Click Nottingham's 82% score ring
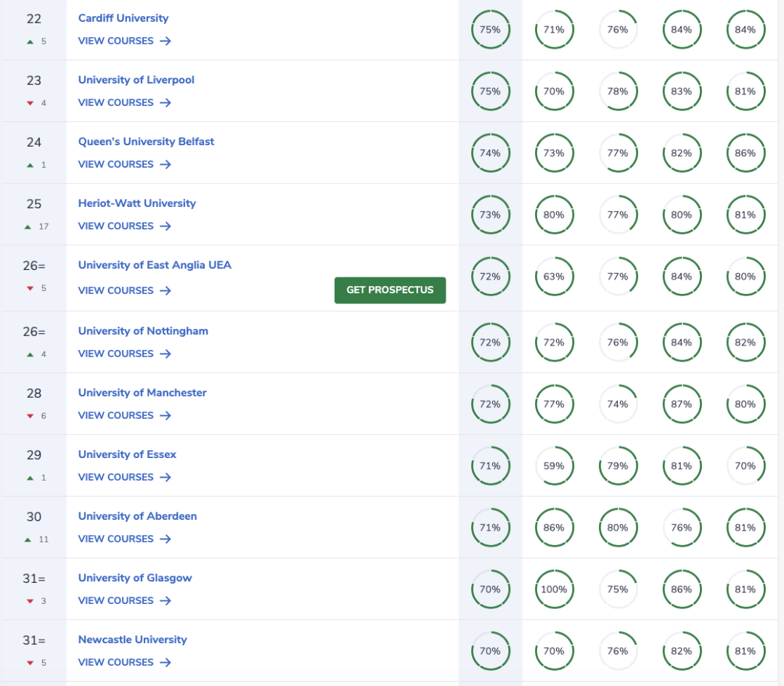Viewport: 784px width, 686px height. (746, 343)
